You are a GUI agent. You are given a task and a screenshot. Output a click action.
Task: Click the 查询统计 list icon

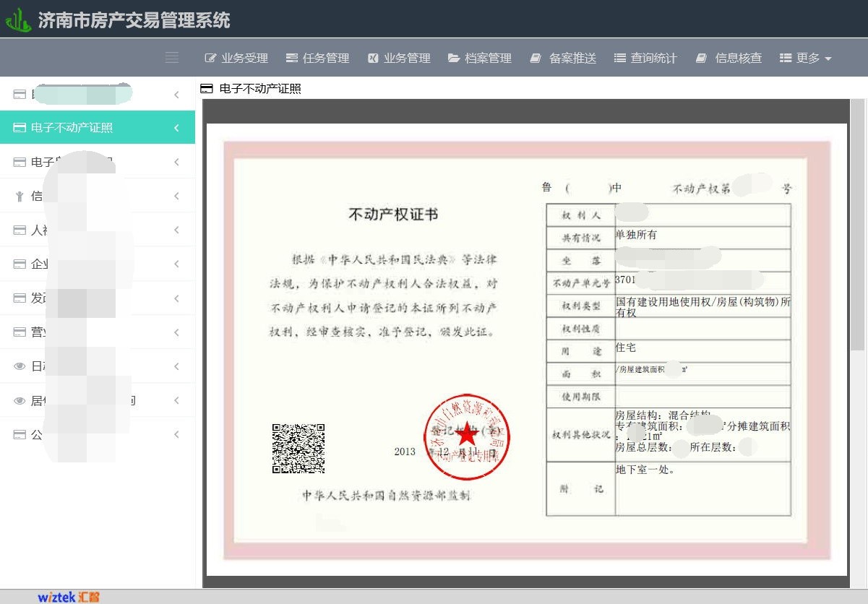619,59
